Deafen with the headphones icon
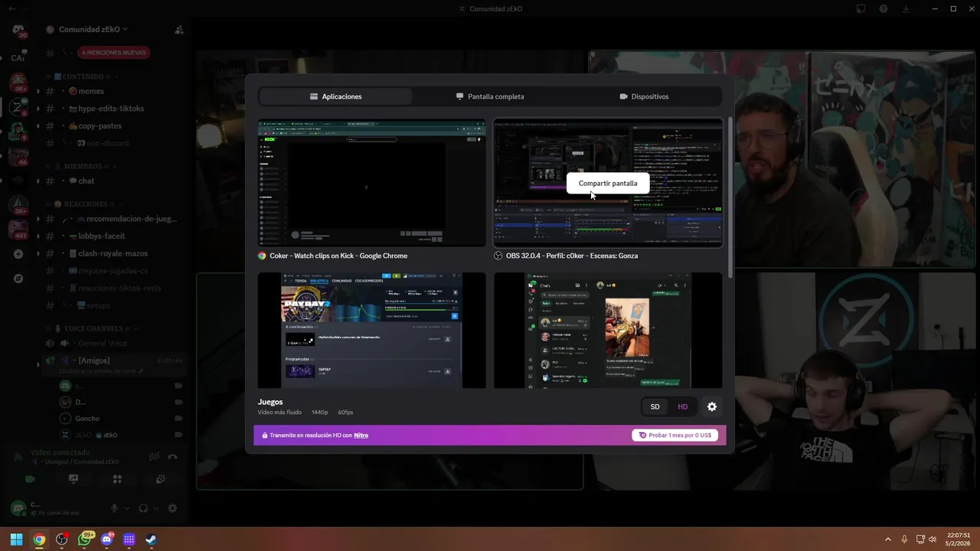Image resolution: width=980 pixels, height=551 pixels. pos(143,508)
